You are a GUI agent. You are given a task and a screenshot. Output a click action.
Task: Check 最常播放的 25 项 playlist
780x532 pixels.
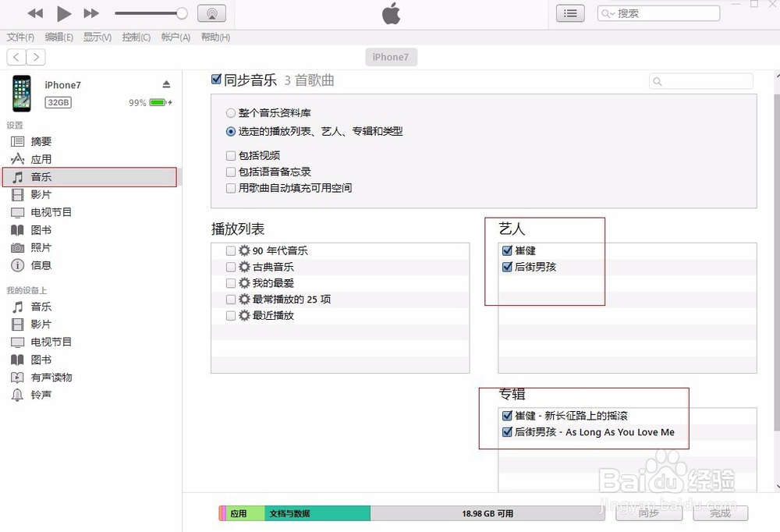coord(231,300)
